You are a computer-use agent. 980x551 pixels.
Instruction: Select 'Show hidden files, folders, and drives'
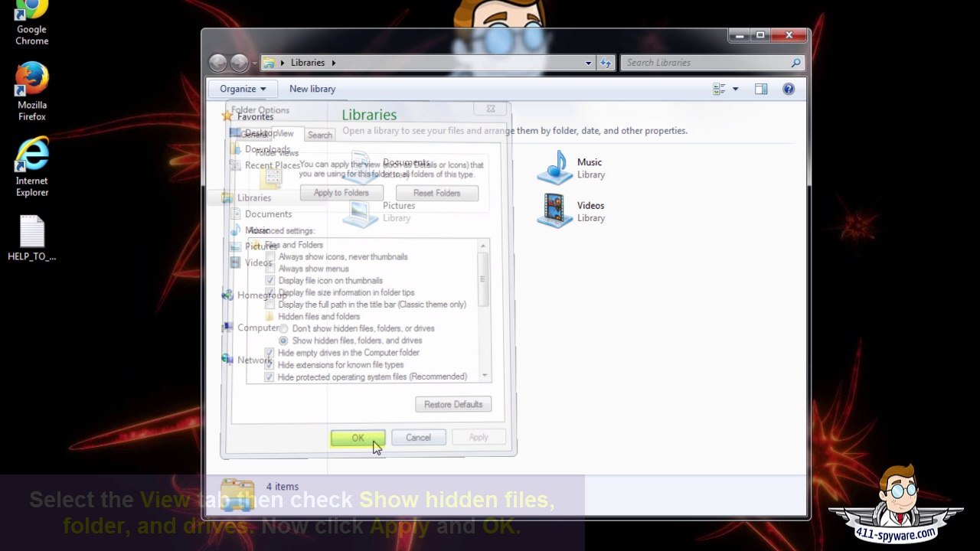click(x=283, y=341)
